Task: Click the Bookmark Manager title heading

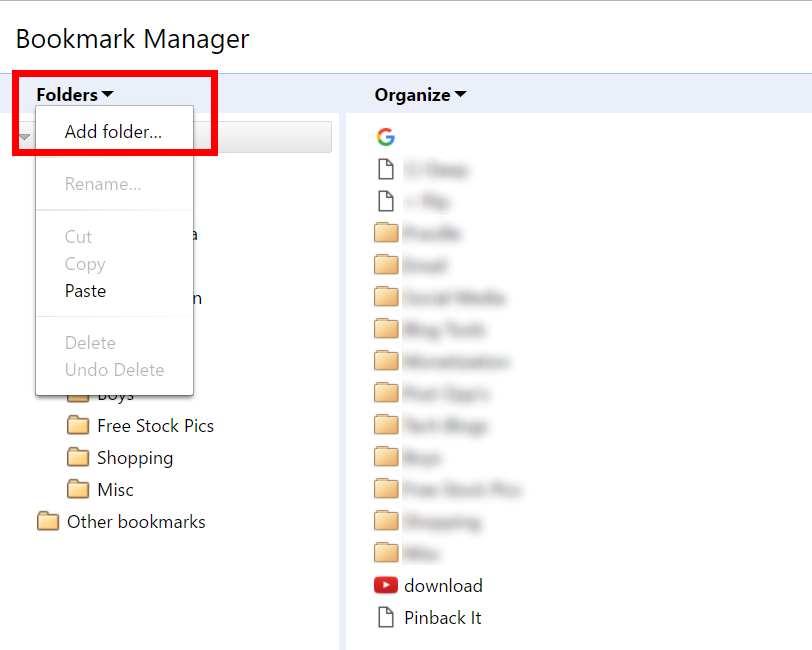Action: click(133, 39)
